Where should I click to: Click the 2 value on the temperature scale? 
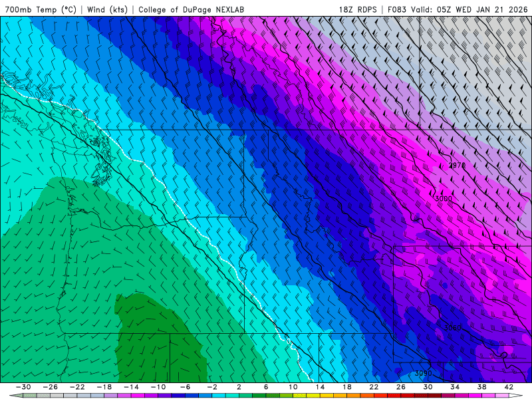point(239,387)
